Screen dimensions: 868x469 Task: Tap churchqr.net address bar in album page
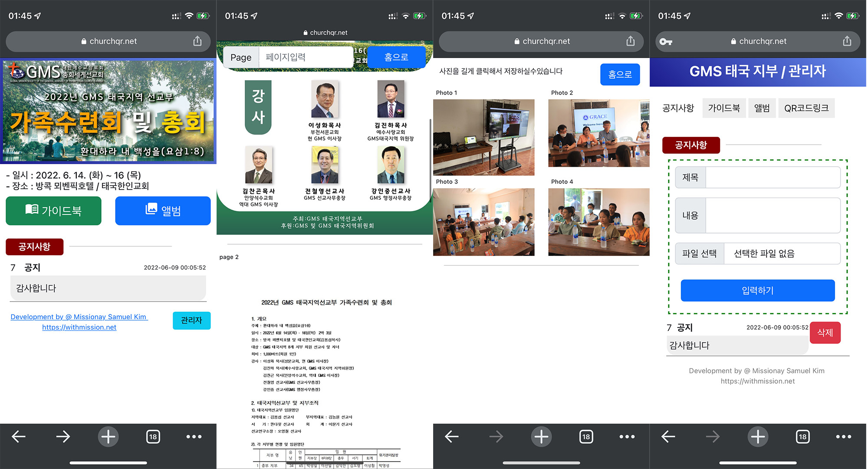tap(541, 41)
